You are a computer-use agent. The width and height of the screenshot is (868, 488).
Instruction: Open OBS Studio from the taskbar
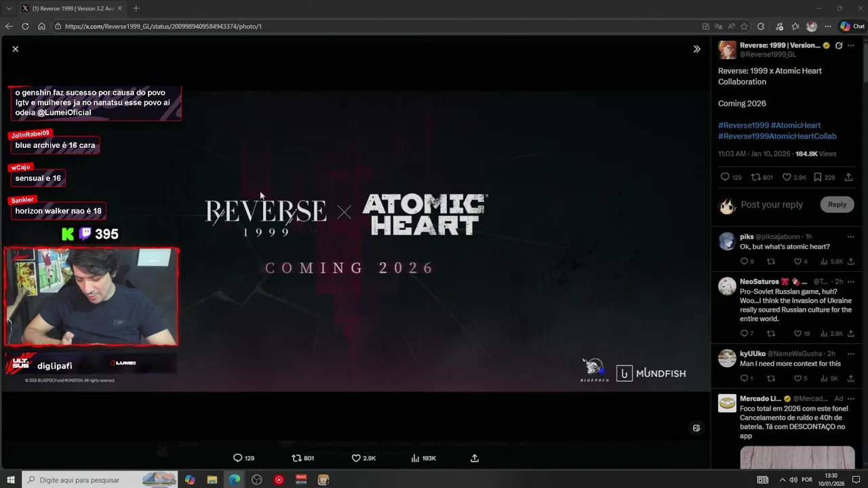[x=256, y=480]
